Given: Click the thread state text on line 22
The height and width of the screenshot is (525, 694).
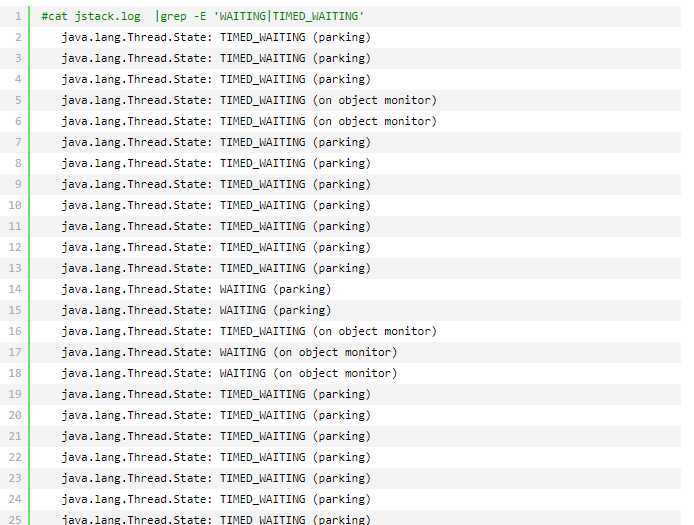Looking at the screenshot, I should click(x=216, y=457).
